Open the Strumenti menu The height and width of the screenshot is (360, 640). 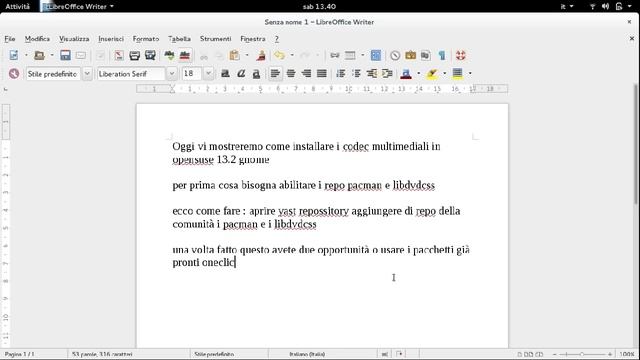click(x=216, y=39)
